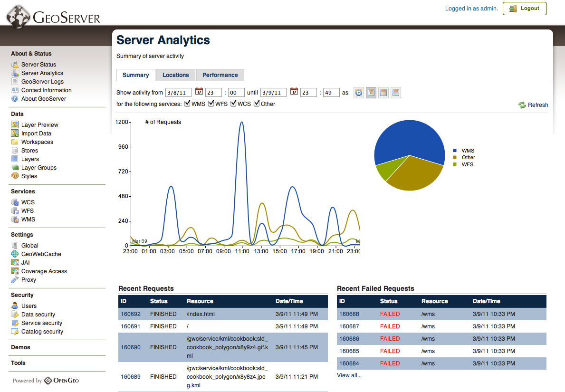Click the GeoWebCache globe icon
The height and width of the screenshot is (392, 565).
(x=15, y=254)
